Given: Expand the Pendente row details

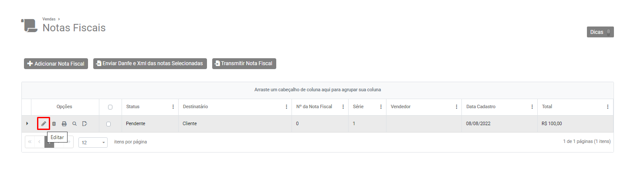Looking at the screenshot, I should 27,124.
